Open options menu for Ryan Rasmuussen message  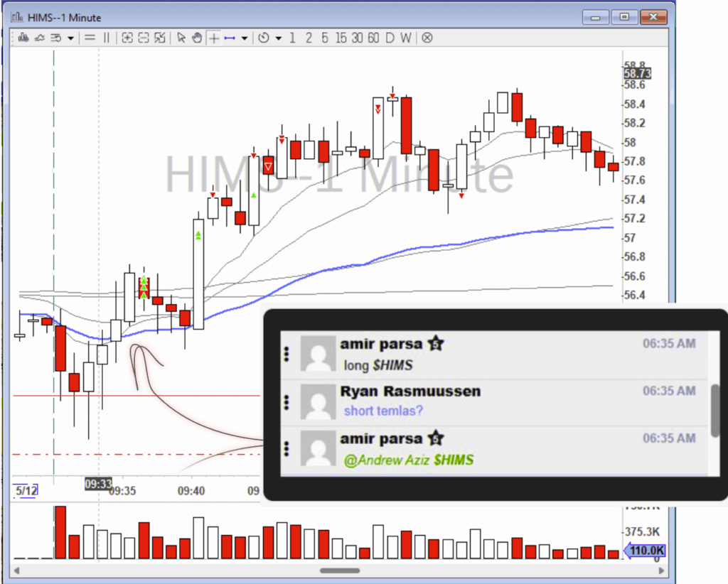[x=287, y=401]
